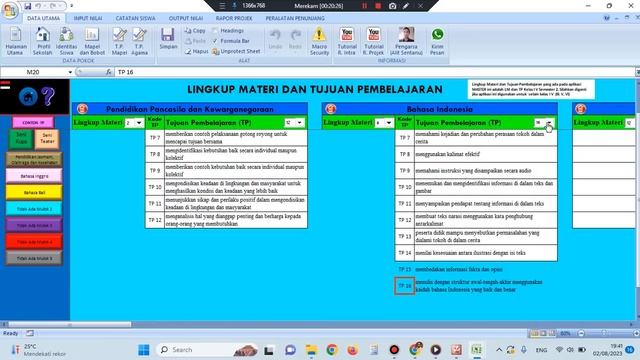This screenshot has width=640, height=360.
Task: Click the Hapus eraser command
Action: pyautogui.click(x=196, y=51)
